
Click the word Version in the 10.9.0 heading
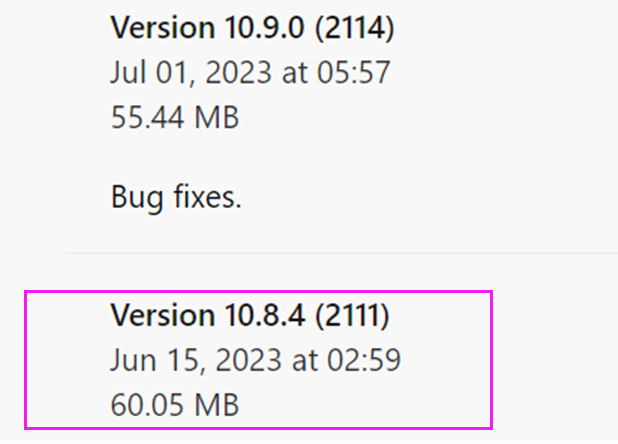(x=163, y=28)
